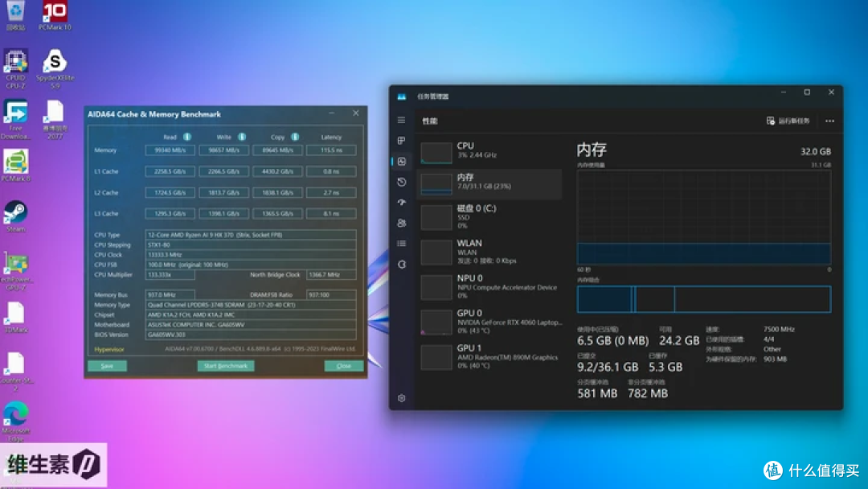Screen dimensions: 868x489
Task: Click the Memory Write result cell
Action: click(223, 150)
